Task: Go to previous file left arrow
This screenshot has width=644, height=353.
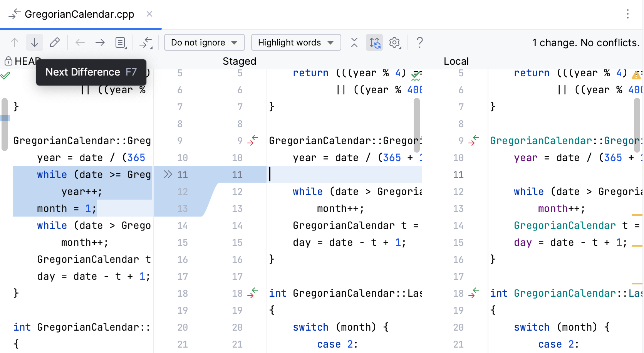Action: (80, 42)
